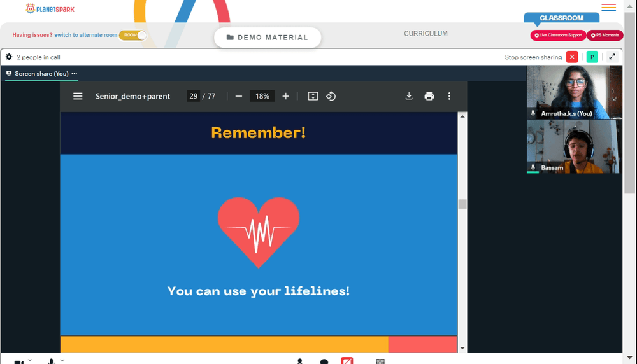Viewport: 637px width, 364px height.
Task: Click the PDF vertical scrollbar thumb
Action: point(462,204)
